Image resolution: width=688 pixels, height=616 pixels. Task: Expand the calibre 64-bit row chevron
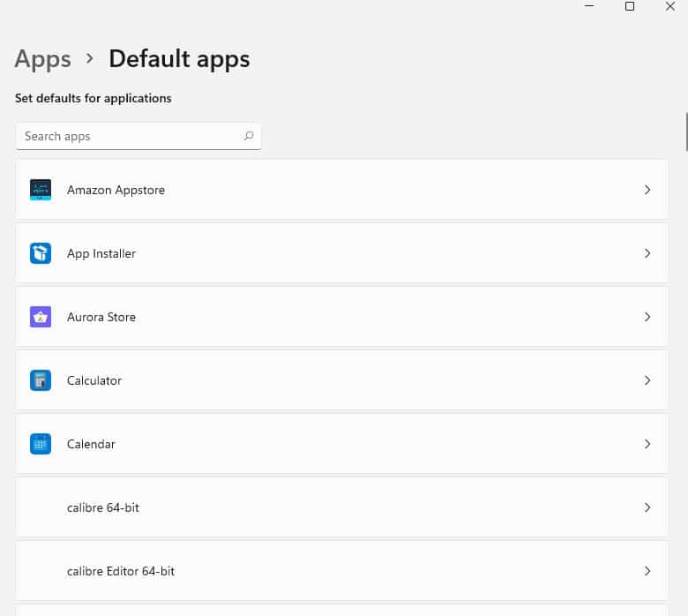[647, 507]
